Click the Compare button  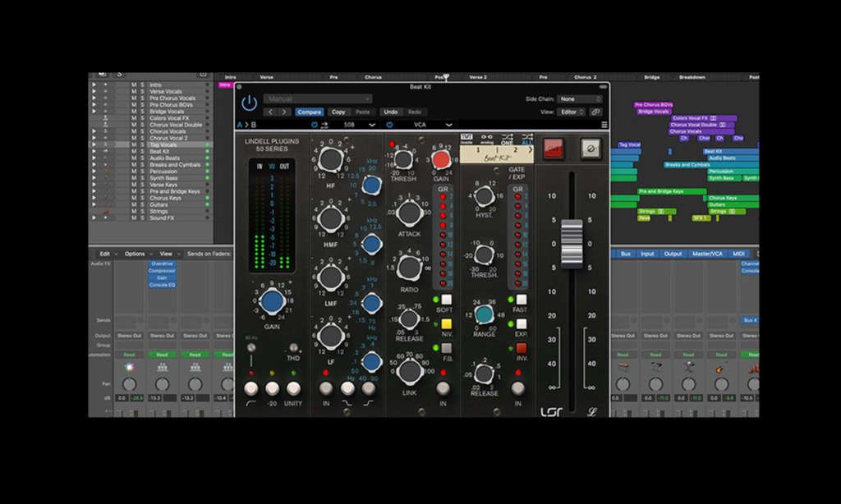pyautogui.click(x=309, y=112)
